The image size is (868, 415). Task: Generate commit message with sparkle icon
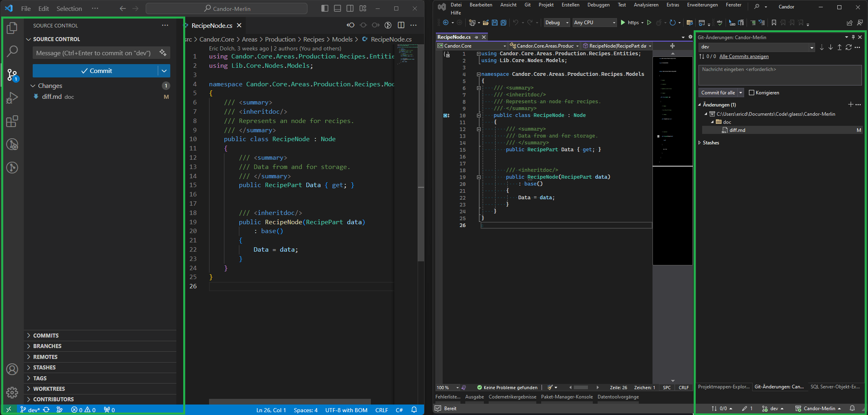[163, 53]
